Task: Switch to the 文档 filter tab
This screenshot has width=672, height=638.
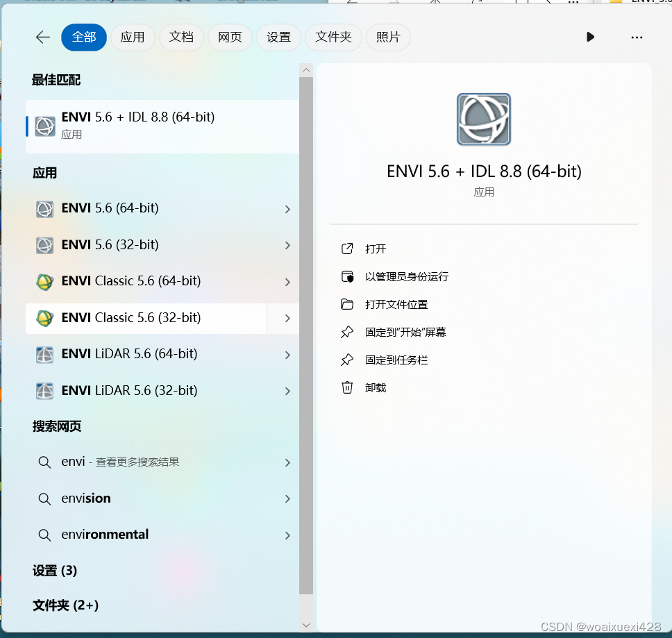Action: pyautogui.click(x=181, y=37)
